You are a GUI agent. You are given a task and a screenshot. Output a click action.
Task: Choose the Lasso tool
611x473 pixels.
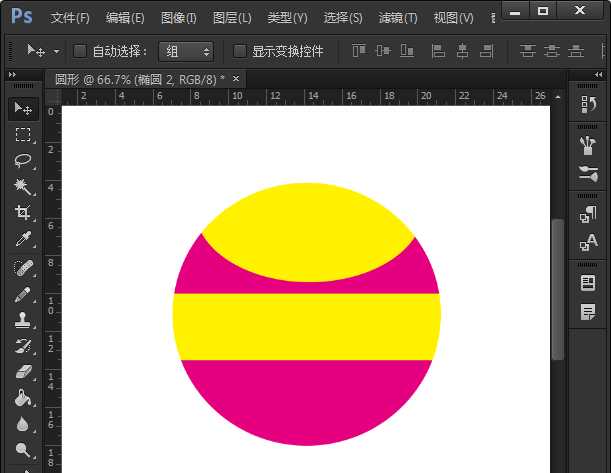[22, 161]
